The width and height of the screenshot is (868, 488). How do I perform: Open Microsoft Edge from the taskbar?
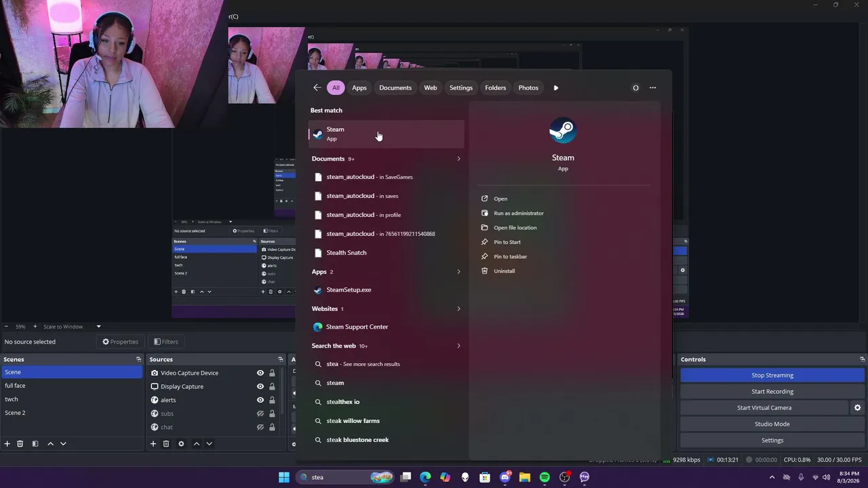[425, 477]
